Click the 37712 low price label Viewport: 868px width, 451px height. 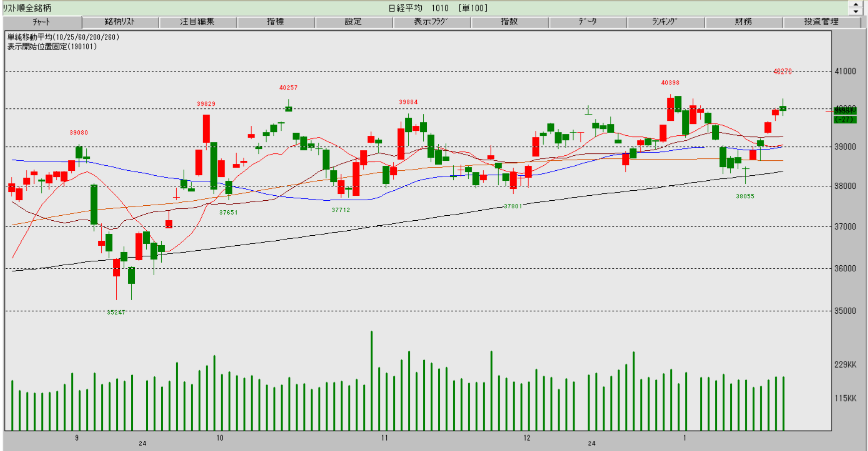[x=341, y=210]
